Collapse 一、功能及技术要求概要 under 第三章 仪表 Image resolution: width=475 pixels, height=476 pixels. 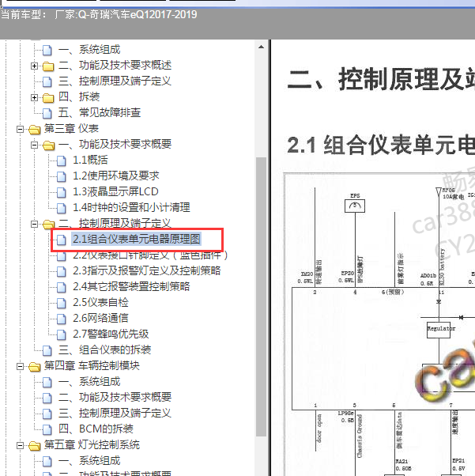tap(34, 145)
